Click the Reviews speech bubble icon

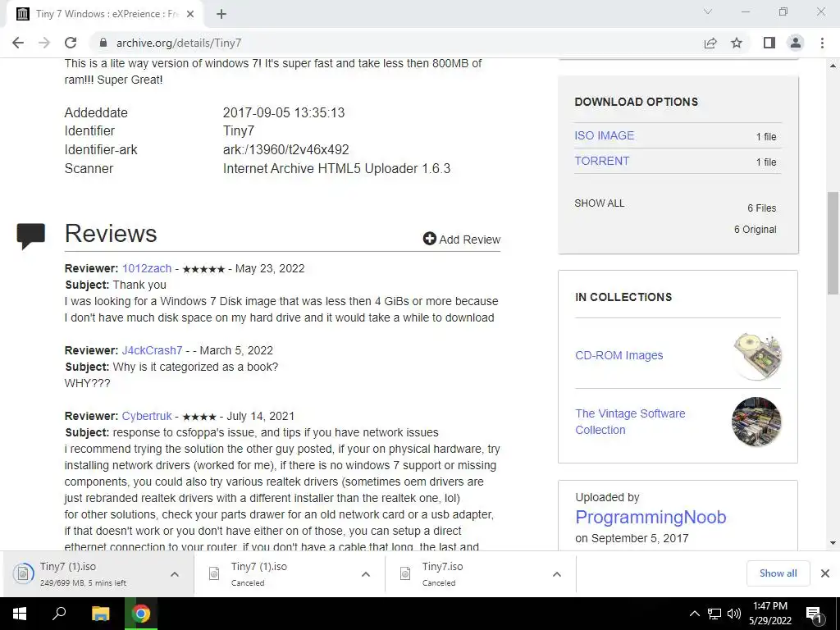coord(30,236)
